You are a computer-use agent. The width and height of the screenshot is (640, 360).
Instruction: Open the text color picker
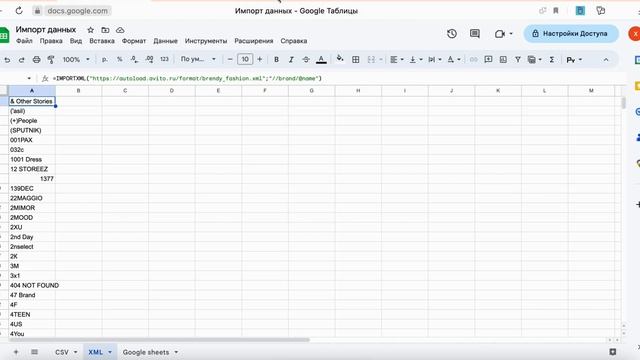(321, 60)
